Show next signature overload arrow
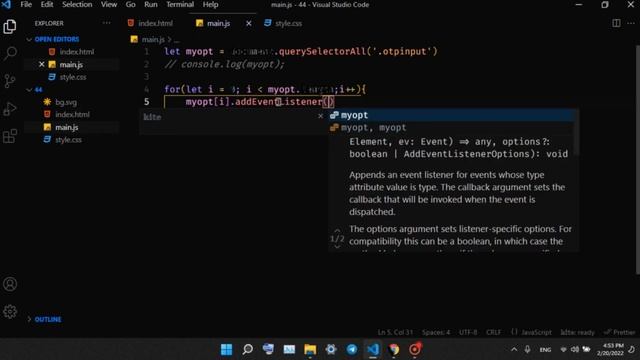The height and width of the screenshot is (360, 640). (337, 247)
